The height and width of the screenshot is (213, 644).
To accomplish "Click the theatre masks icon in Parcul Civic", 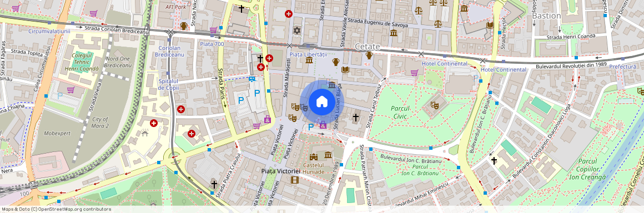I will [435, 105].
